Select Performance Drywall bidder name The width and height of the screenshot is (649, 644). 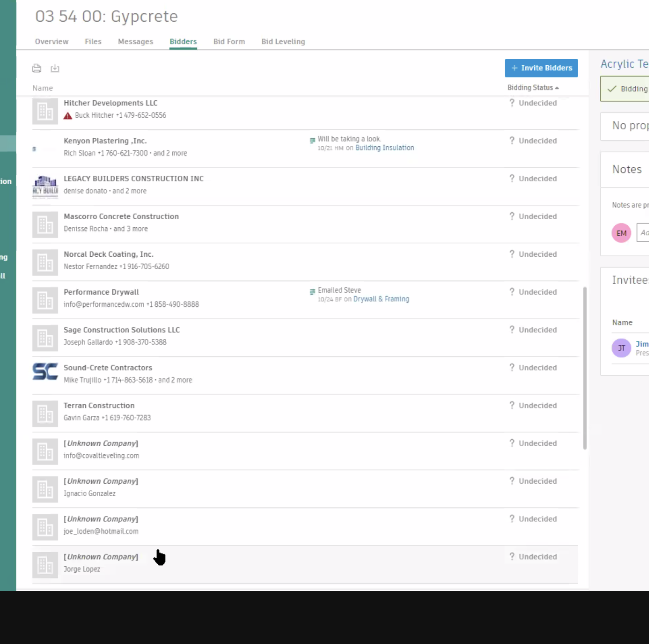click(x=101, y=292)
